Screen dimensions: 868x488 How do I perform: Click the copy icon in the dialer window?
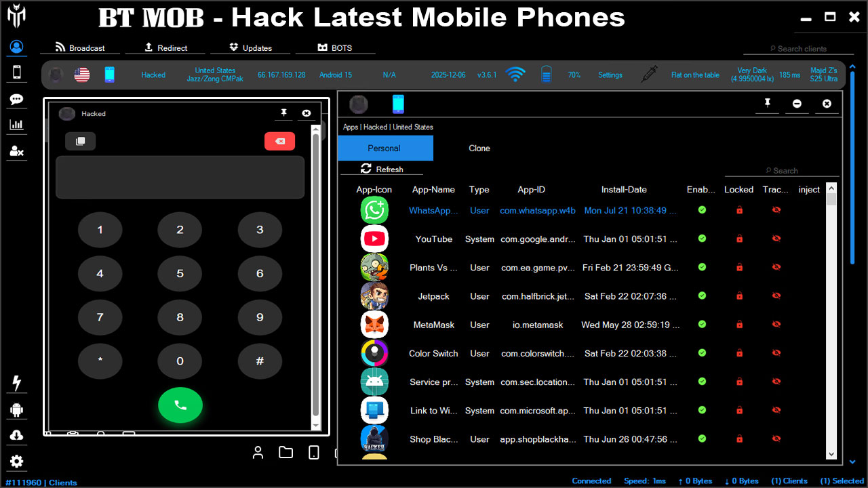click(x=81, y=141)
